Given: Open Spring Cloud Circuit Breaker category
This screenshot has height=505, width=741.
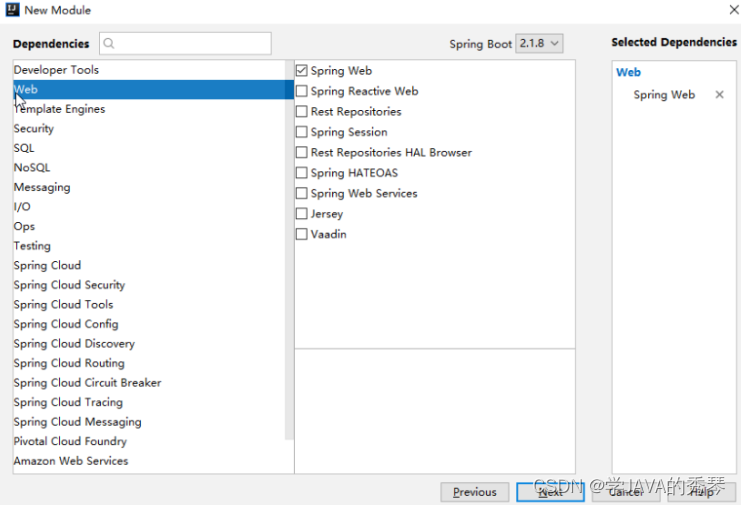Looking at the screenshot, I should (149, 383).
